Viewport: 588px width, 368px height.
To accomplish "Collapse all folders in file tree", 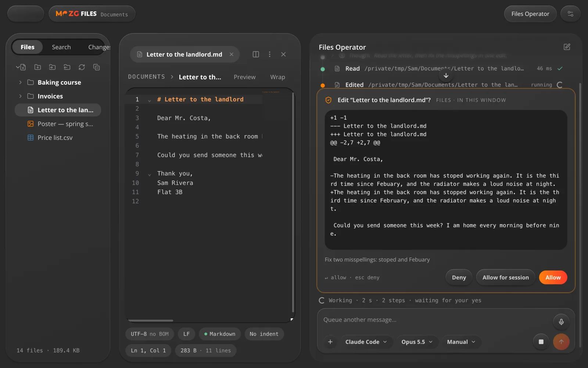I will tap(96, 67).
